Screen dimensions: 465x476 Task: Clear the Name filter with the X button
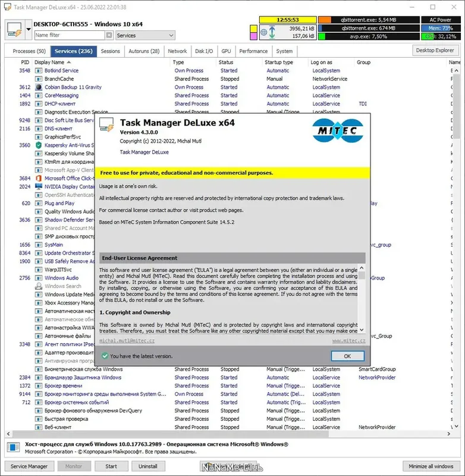(x=109, y=35)
